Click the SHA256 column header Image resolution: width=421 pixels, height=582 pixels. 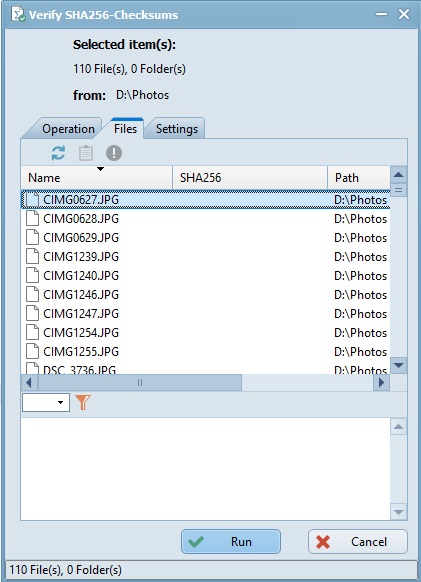click(250, 177)
